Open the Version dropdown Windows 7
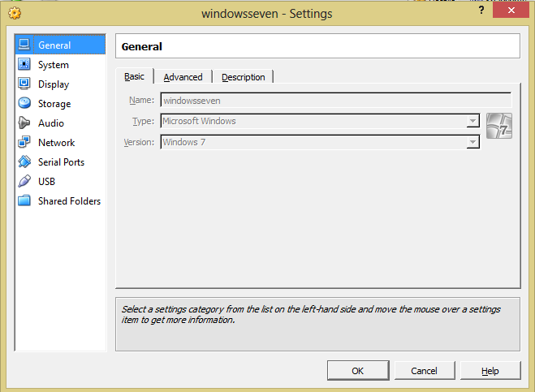Viewport: 535px width, 392px height. tap(320, 142)
